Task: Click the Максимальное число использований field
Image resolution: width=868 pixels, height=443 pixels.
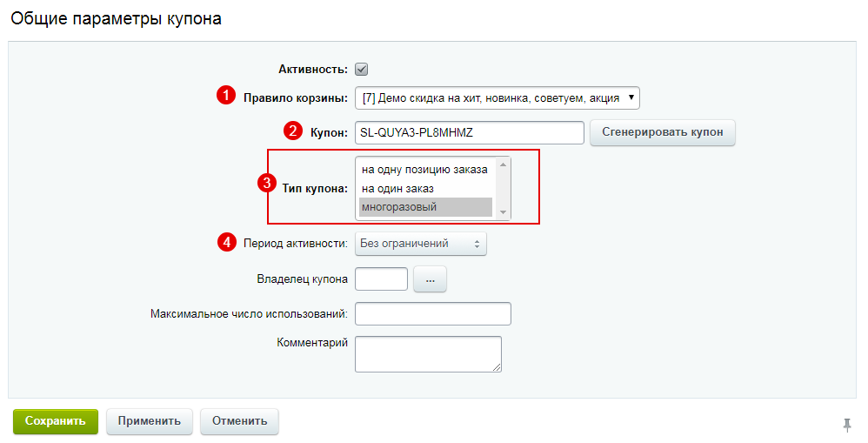Action: point(433,314)
